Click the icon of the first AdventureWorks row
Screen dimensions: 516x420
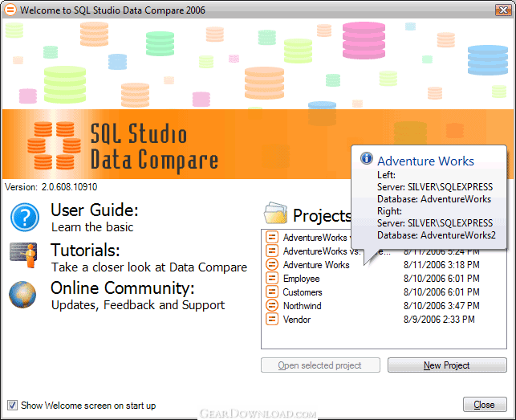point(272,237)
